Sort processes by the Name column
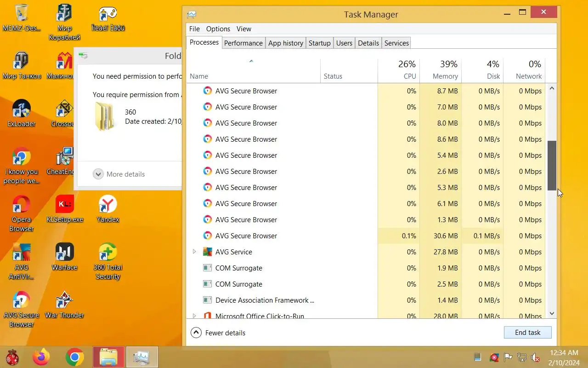 pos(253,70)
